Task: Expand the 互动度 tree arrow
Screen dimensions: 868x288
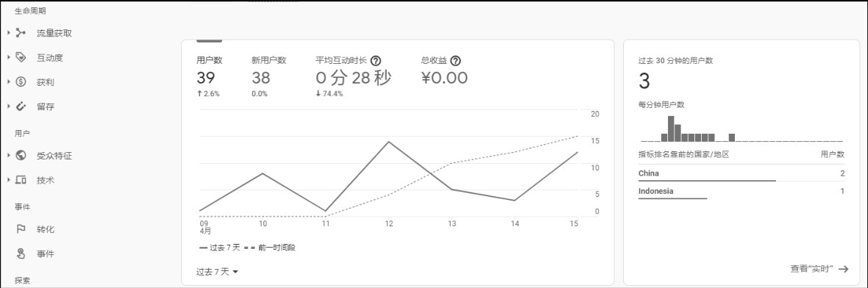Action: [x=9, y=57]
